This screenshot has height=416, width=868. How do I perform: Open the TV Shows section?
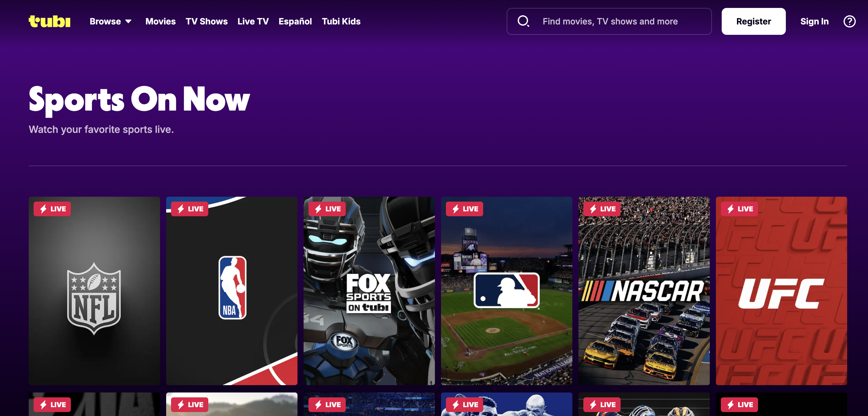point(206,21)
